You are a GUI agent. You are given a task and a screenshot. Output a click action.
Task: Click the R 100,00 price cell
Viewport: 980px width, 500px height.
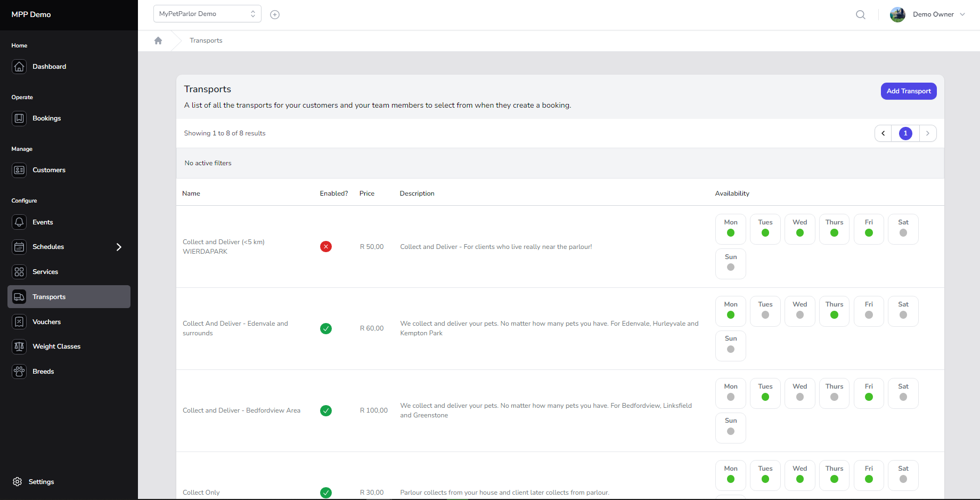(374, 410)
